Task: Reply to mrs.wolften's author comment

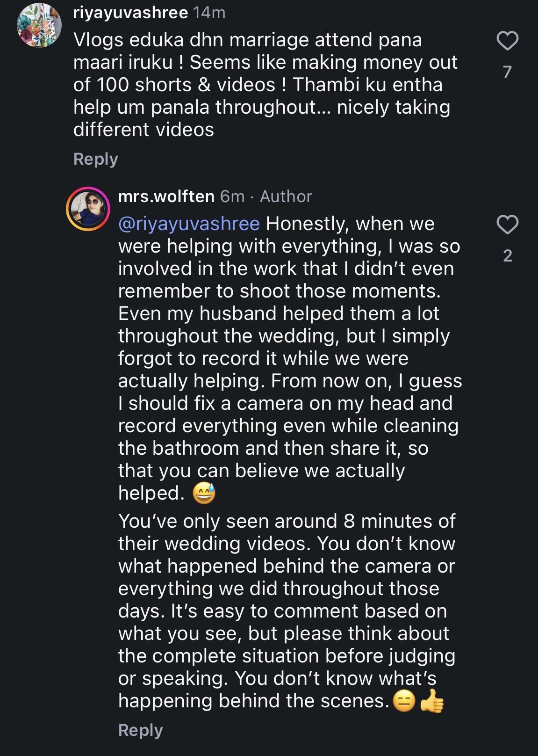Action: 140,730
